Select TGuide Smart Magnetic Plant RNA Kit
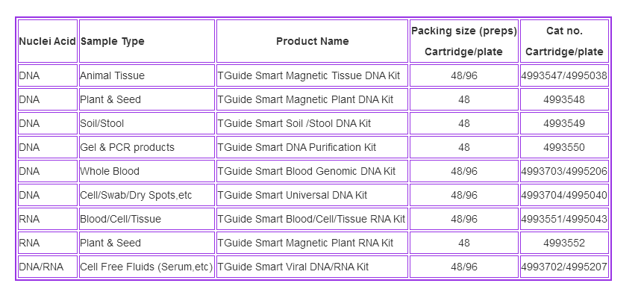This screenshot has height=298, width=644. coord(312,243)
